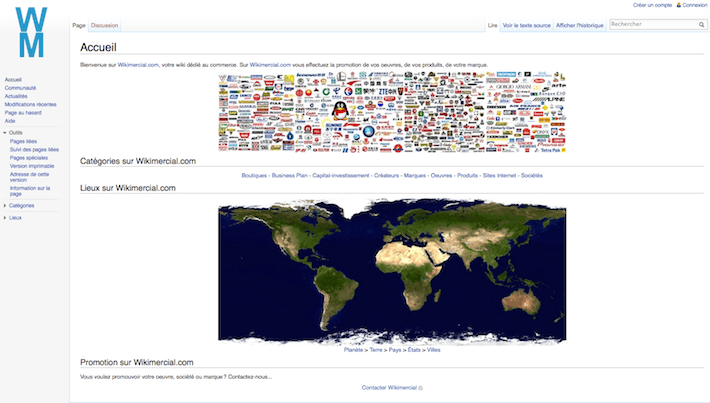
Task: Expand the Catégories sidebar section
Action: point(5,206)
